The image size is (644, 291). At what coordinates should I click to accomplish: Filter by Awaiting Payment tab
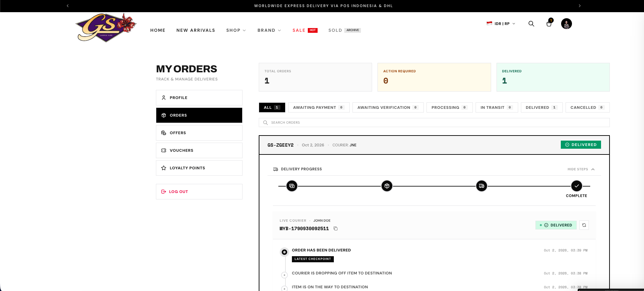pyautogui.click(x=319, y=107)
